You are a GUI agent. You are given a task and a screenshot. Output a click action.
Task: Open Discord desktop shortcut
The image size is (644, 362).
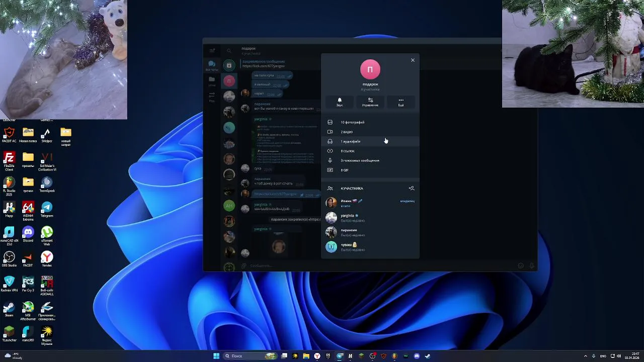(28, 234)
